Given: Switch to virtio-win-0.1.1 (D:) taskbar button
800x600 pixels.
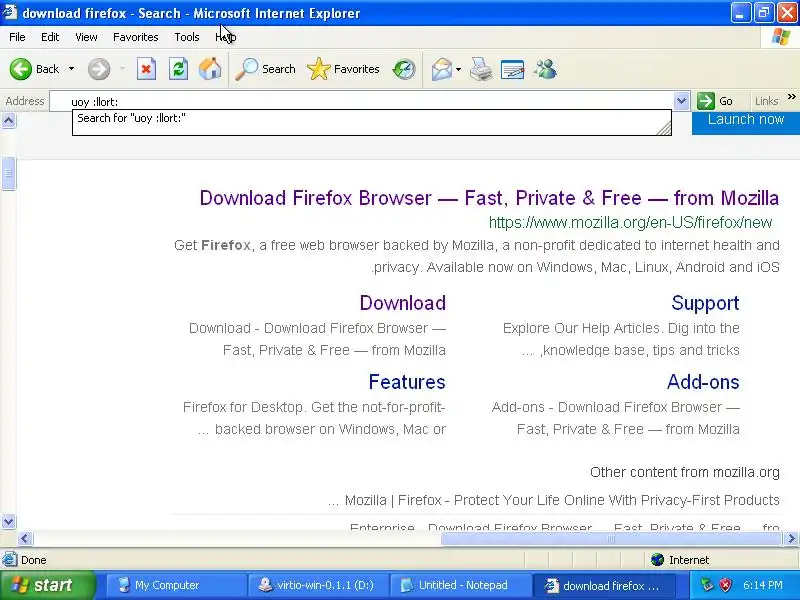Looking at the screenshot, I should click(317, 586).
